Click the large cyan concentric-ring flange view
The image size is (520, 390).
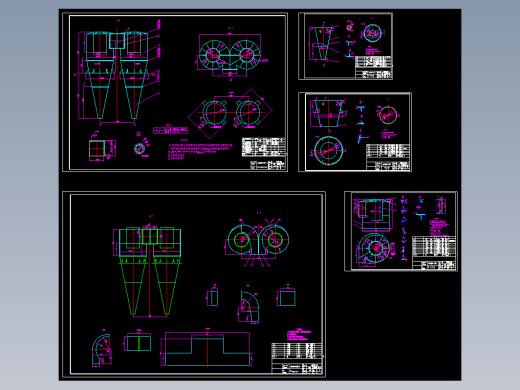tap(328, 150)
